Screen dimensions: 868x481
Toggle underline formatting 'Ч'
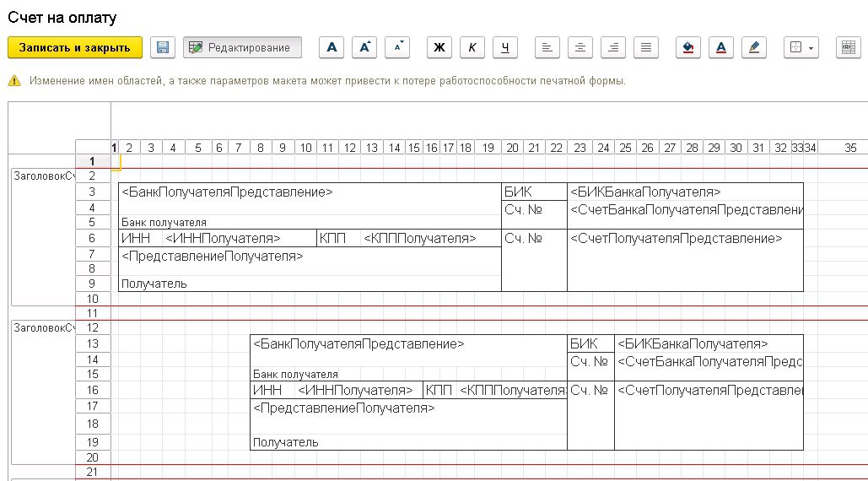(x=504, y=47)
